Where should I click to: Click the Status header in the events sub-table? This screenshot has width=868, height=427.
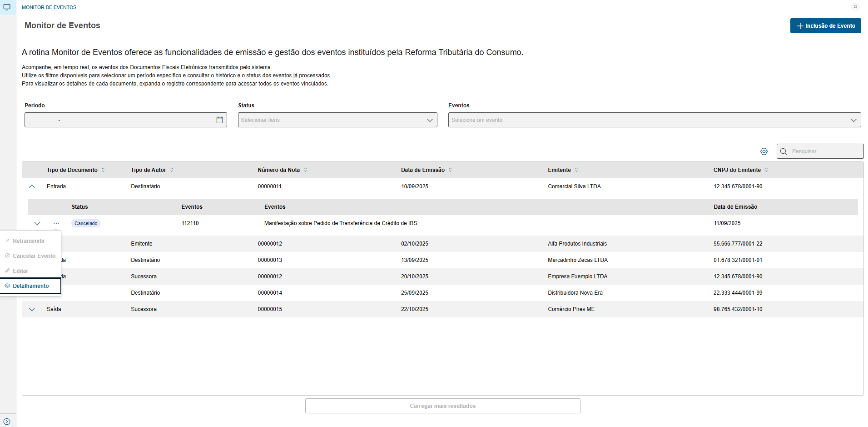pyautogui.click(x=80, y=207)
